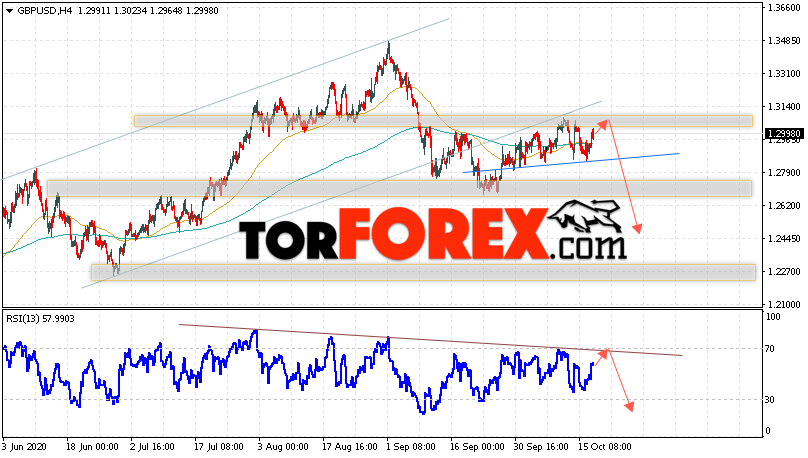
Task: Click the 1 Sep 08:00 date label
Action: [x=412, y=447]
